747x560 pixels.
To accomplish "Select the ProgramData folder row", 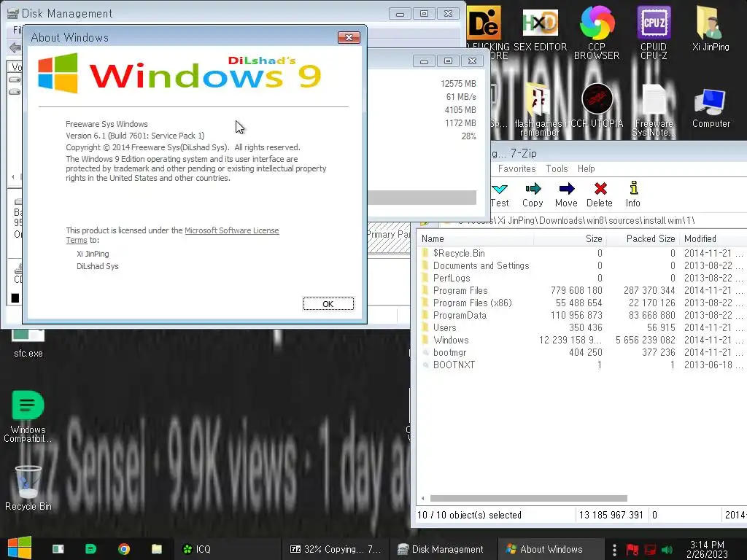I will (581, 315).
